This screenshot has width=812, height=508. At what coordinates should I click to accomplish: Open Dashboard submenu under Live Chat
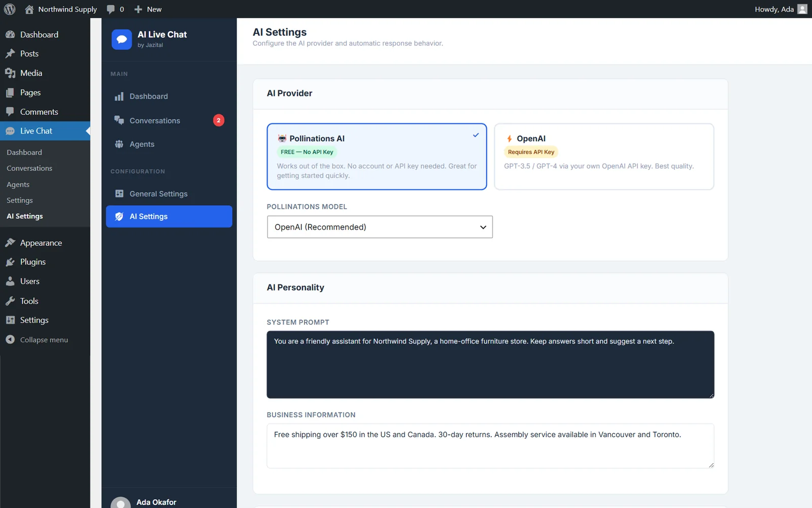coord(24,152)
